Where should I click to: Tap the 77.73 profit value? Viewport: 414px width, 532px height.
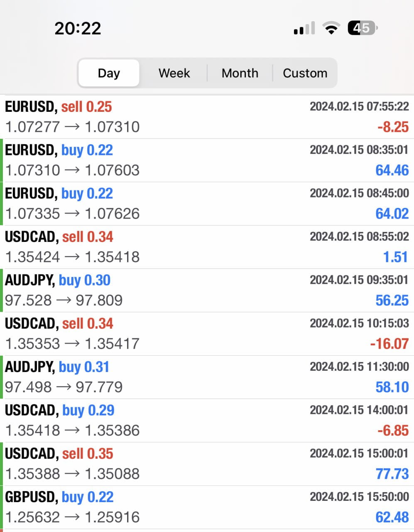[x=392, y=474]
